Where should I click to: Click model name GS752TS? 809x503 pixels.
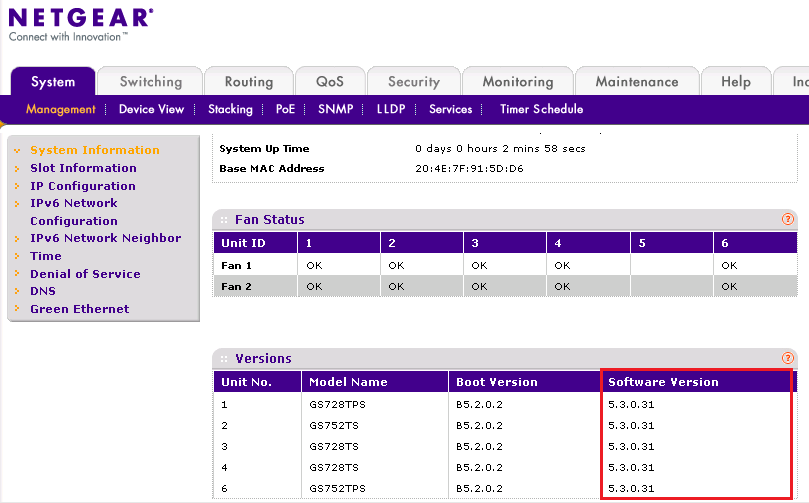click(x=334, y=426)
